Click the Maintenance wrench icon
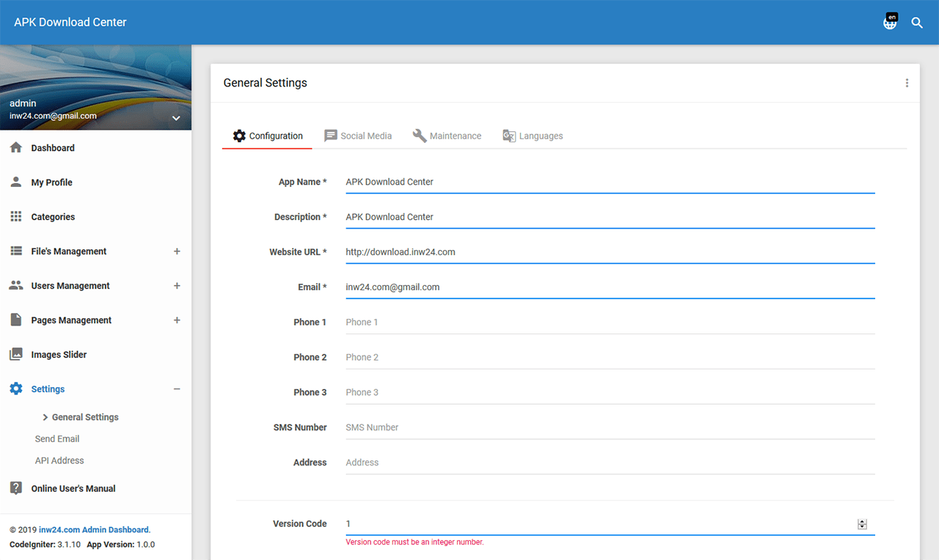This screenshot has width=939, height=560. [420, 136]
